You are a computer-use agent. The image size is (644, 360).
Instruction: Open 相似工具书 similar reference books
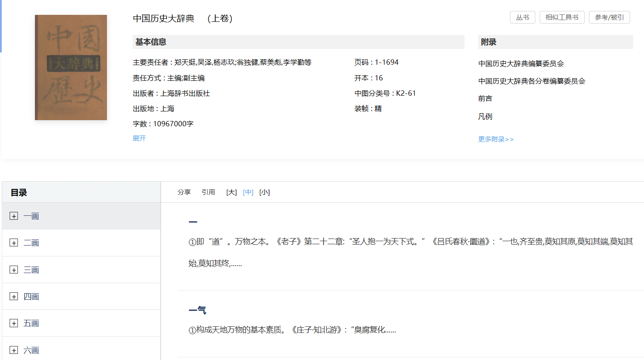[561, 17]
